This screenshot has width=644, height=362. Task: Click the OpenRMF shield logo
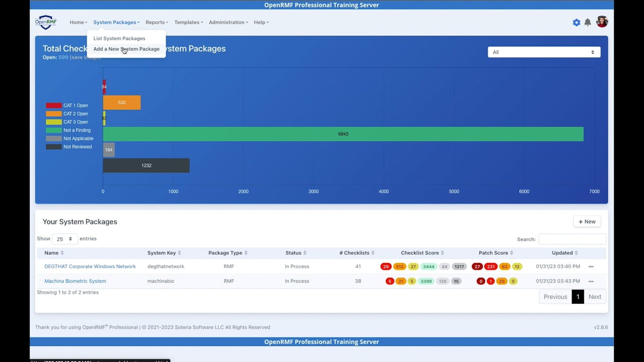[46, 22]
